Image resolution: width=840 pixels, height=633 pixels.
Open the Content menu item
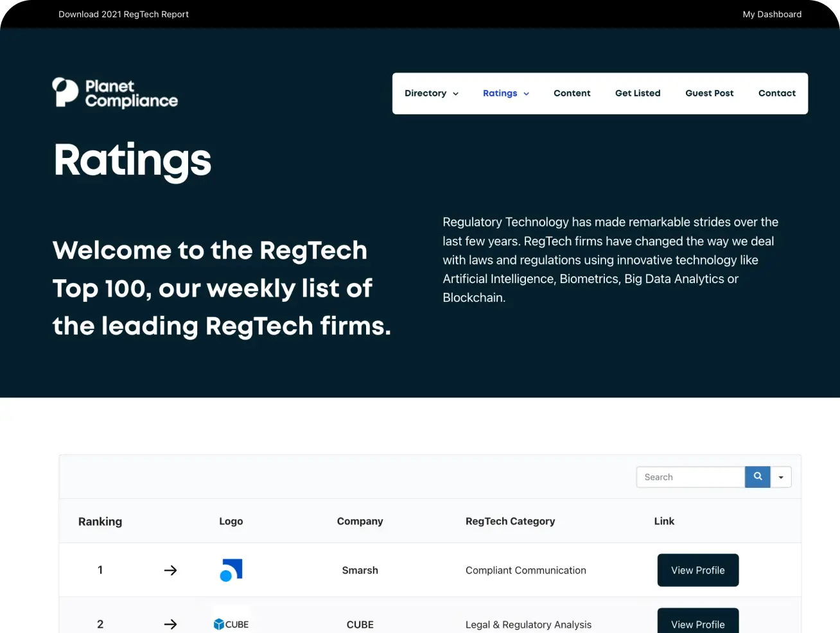572,93
